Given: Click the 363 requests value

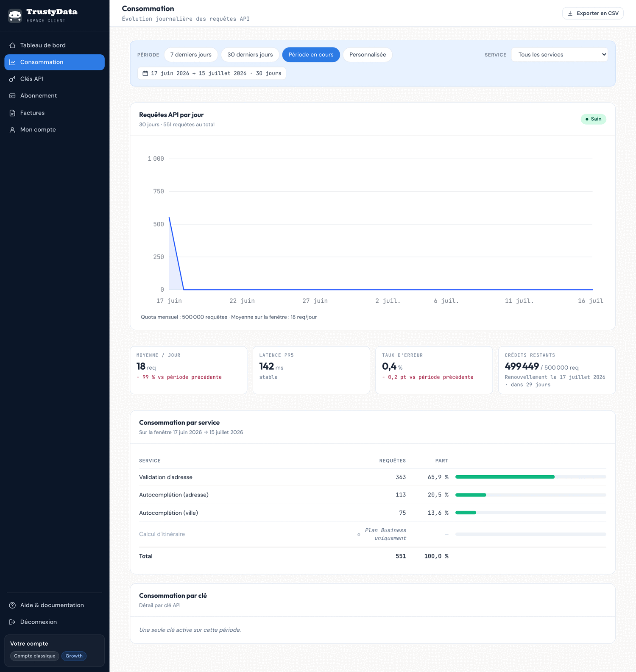Looking at the screenshot, I should [401, 477].
